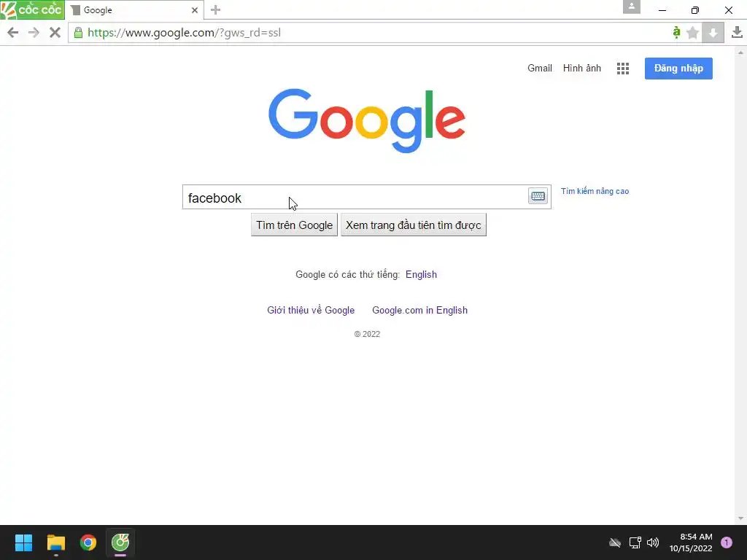The height and width of the screenshot is (560, 747).
Task: Open the downloads icon at toolbar's right end
Action: 737,32
